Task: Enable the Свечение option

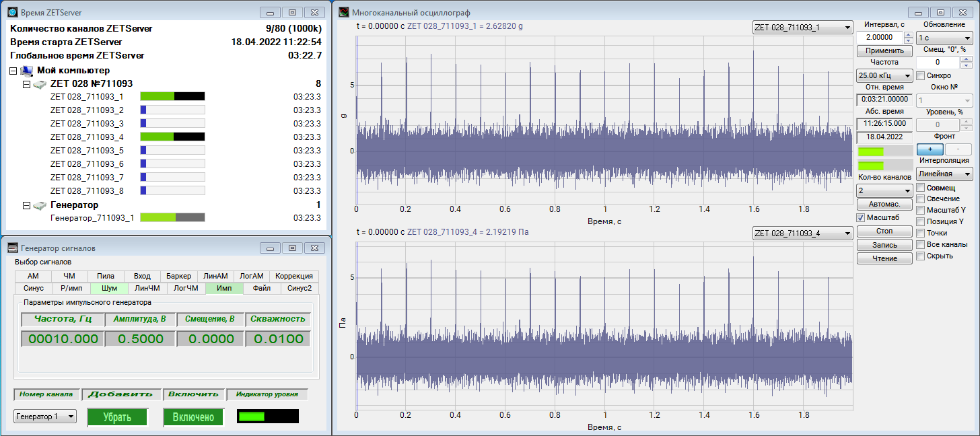Action: pos(921,198)
